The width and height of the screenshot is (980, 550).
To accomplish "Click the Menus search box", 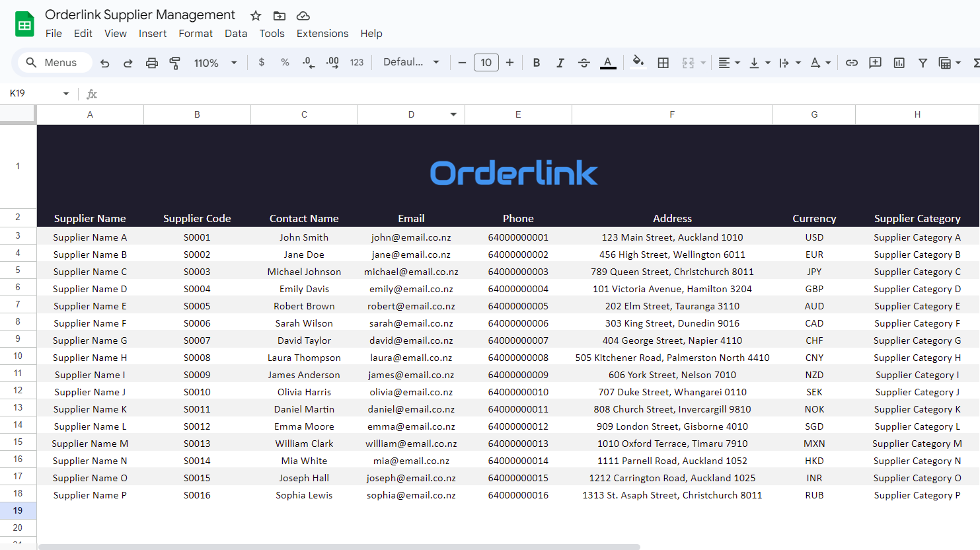I will click(55, 62).
